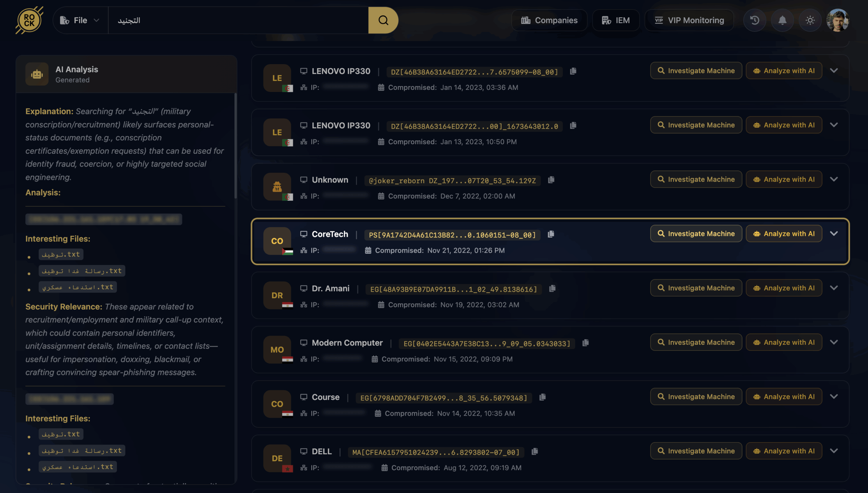Open the VIP Monitoring section
The width and height of the screenshot is (868, 493).
click(x=689, y=20)
